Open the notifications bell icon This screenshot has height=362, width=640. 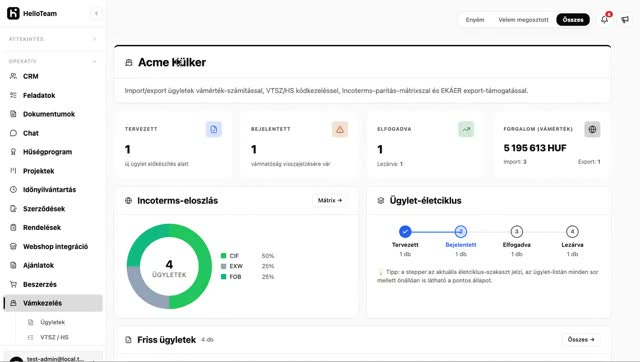pyautogui.click(x=604, y=19)
